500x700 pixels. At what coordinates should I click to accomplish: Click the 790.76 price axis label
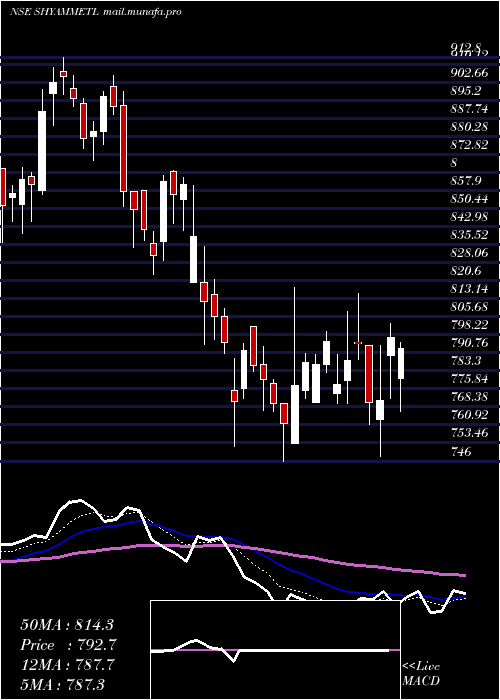point(469,343)
